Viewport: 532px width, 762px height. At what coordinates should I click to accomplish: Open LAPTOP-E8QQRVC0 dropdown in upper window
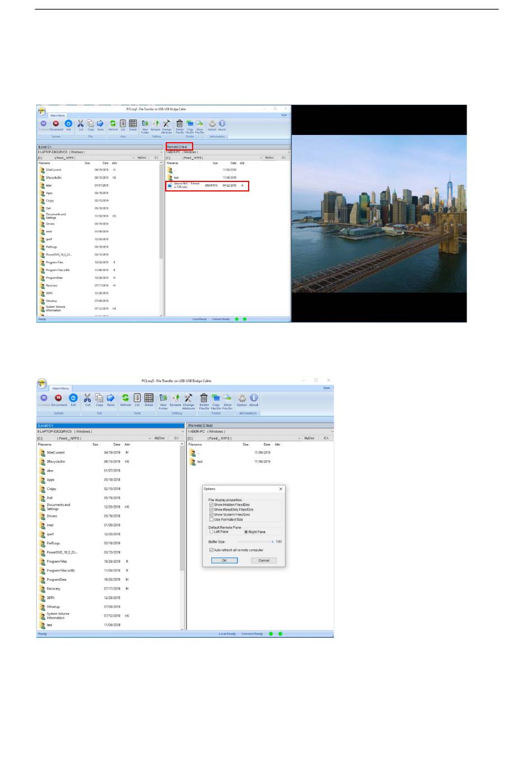161,152
